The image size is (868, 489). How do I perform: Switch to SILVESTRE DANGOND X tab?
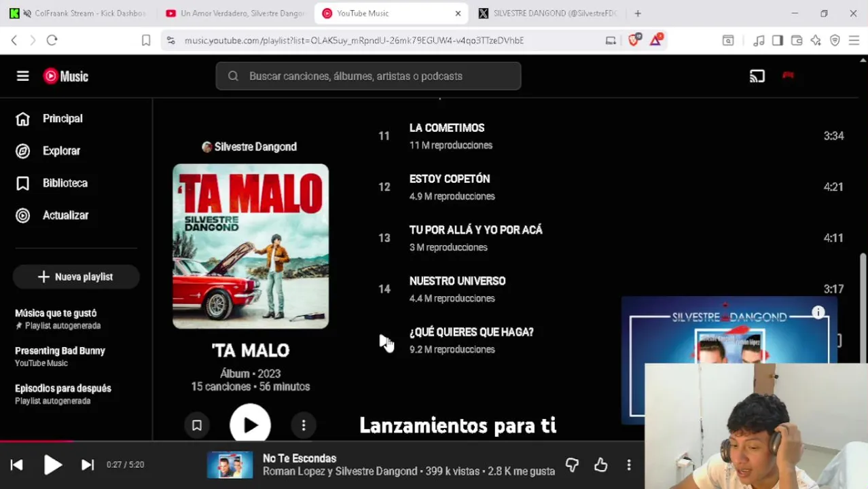549,14
